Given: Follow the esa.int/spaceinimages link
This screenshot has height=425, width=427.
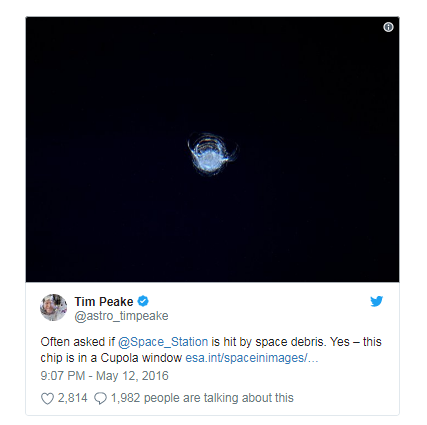Looking at the screenshot, I should (x=252, y=358).
